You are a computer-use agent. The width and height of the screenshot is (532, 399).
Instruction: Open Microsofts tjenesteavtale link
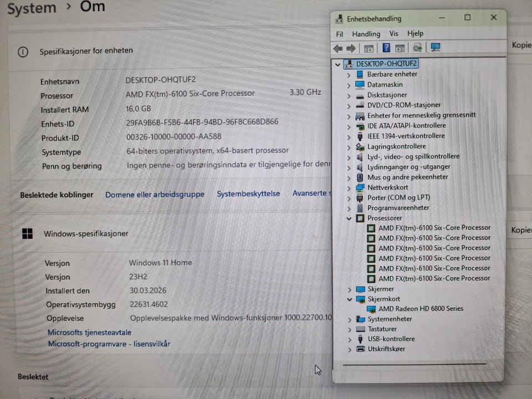(x=90, y=332)
